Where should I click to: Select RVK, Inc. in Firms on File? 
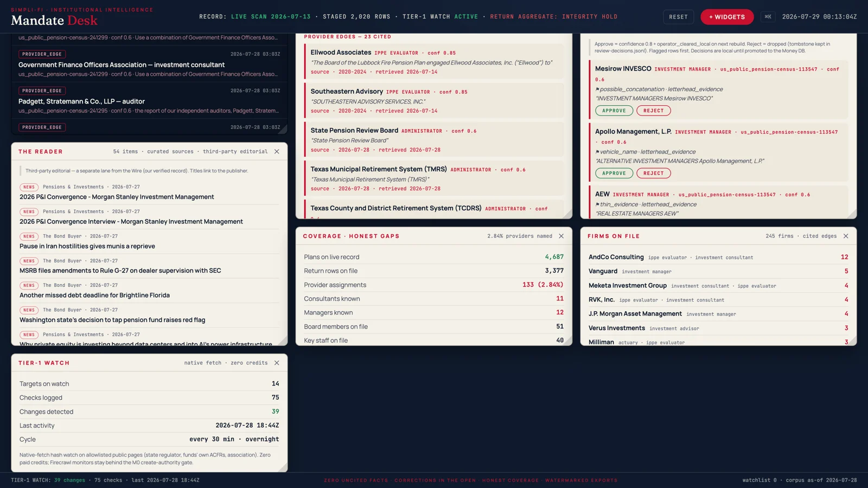pos(718,300)
